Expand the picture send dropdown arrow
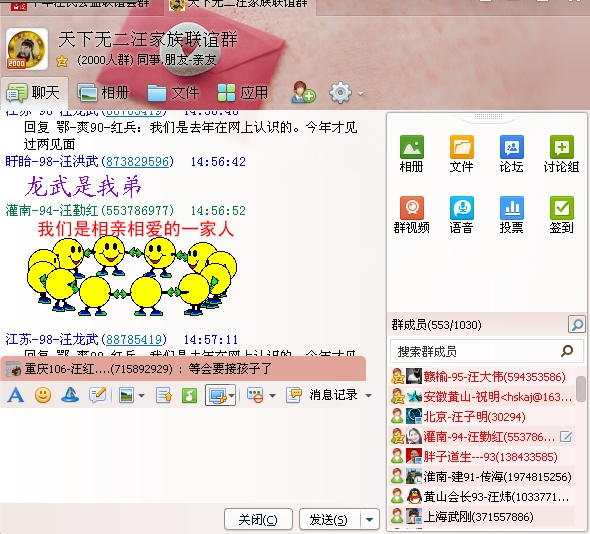This screenshot has width=590, height=534. [141, 396]
